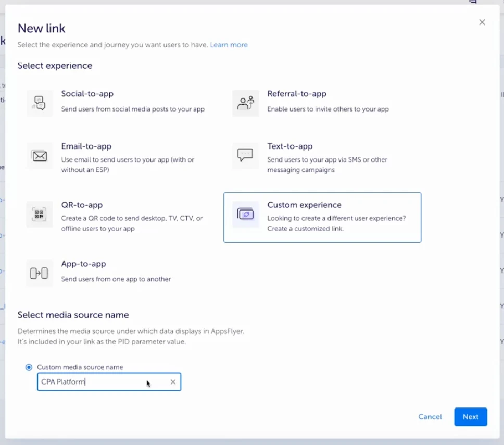Screen dimensions: 504x445
Task: Click the Text-to-app speech bubble icon
Action: [245, 155]
